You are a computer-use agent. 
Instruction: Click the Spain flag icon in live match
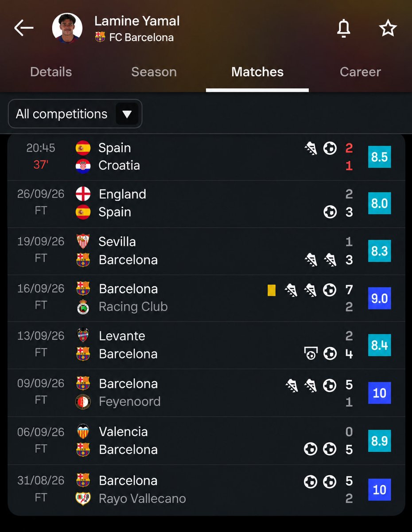83,148
